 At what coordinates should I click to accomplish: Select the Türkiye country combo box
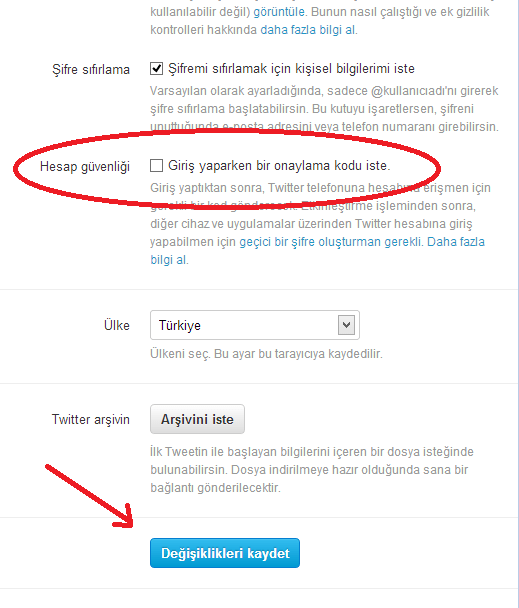point(255,325)
